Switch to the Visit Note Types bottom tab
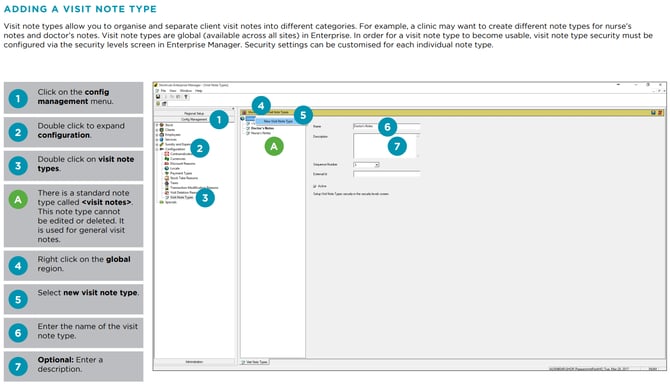 coord(255,362)
